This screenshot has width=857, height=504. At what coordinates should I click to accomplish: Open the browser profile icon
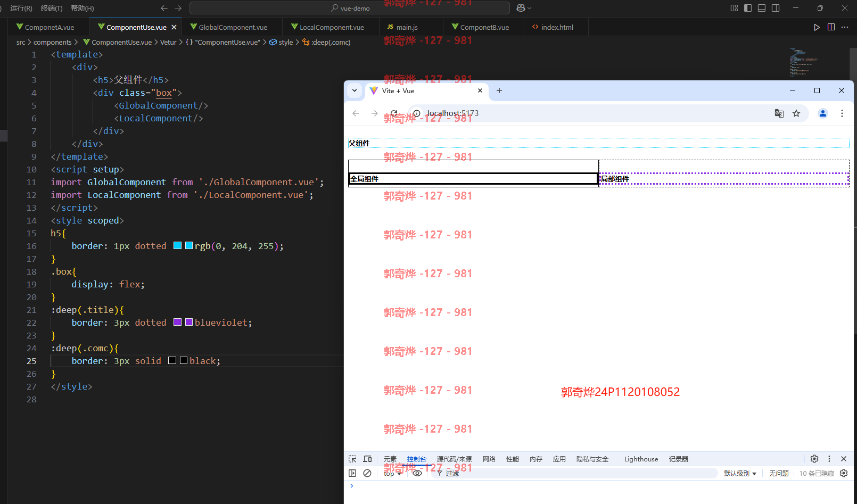coord(823,113)
